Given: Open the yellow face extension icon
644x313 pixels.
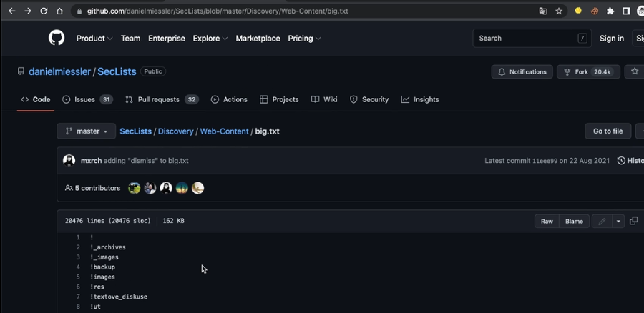Looking at the screenshot, I should (x=578, y=11).
